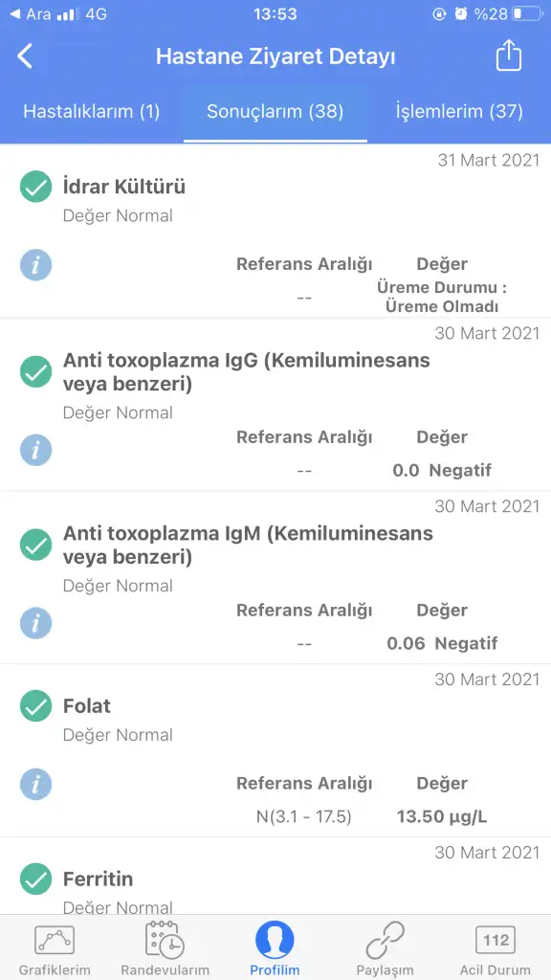Open Randevularım calendar icon
This screenshot has height=980, width=551.
tap(165, 940)
